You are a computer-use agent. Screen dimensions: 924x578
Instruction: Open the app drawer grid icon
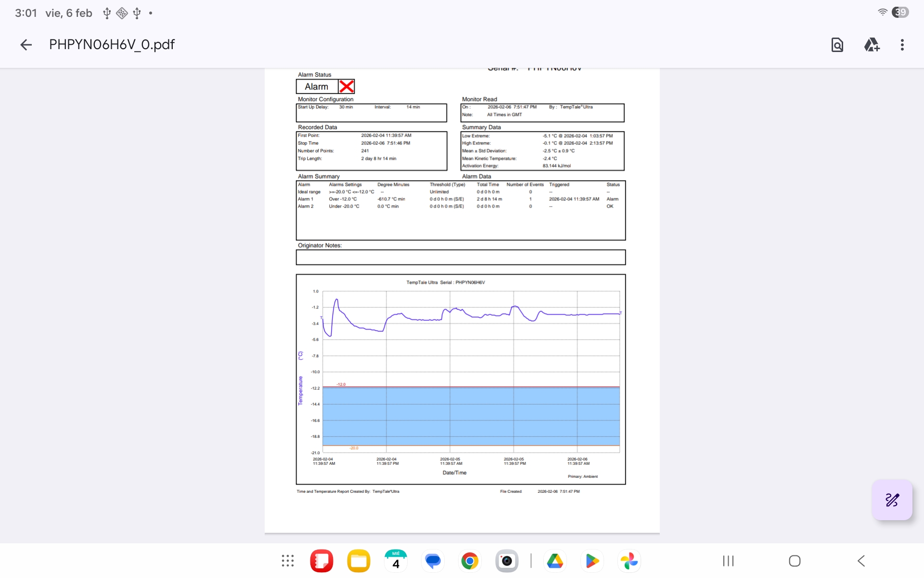click(288, 561)
